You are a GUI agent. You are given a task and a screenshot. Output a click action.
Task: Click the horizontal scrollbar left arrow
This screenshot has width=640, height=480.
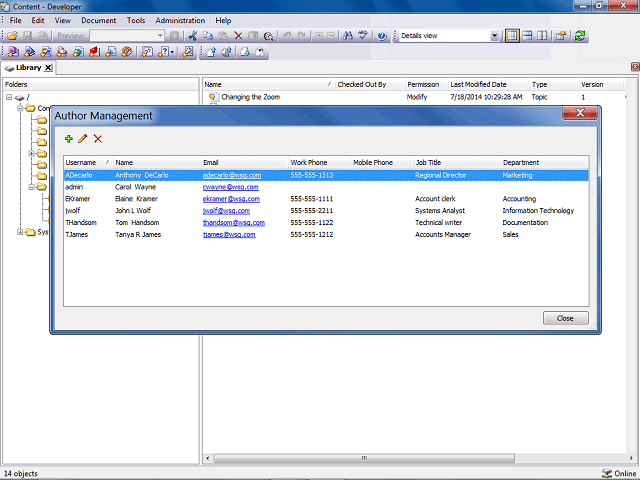coord(207,458)
